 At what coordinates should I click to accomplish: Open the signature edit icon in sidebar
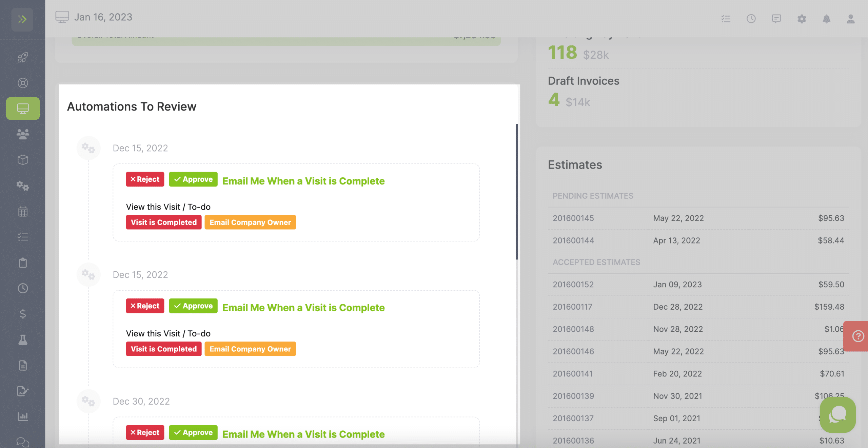pyautogui.click(x=23, y=391)
